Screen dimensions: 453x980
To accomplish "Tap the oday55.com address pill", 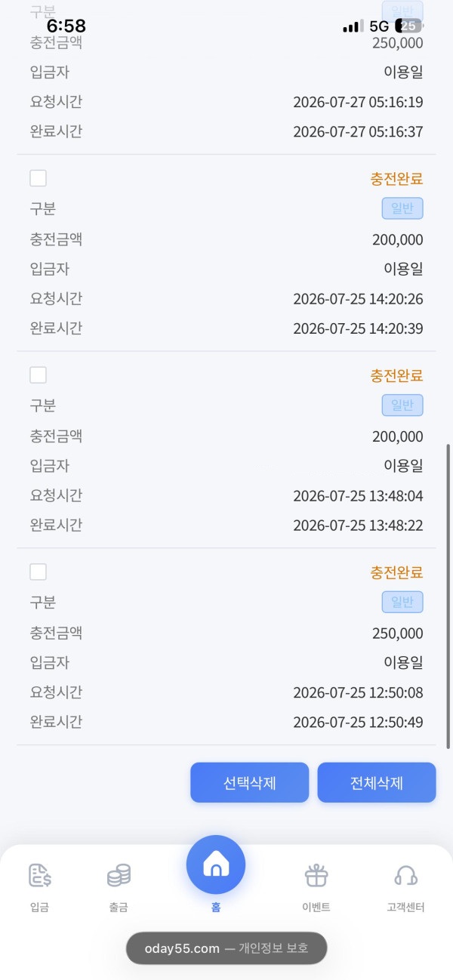I will (226, 948).
